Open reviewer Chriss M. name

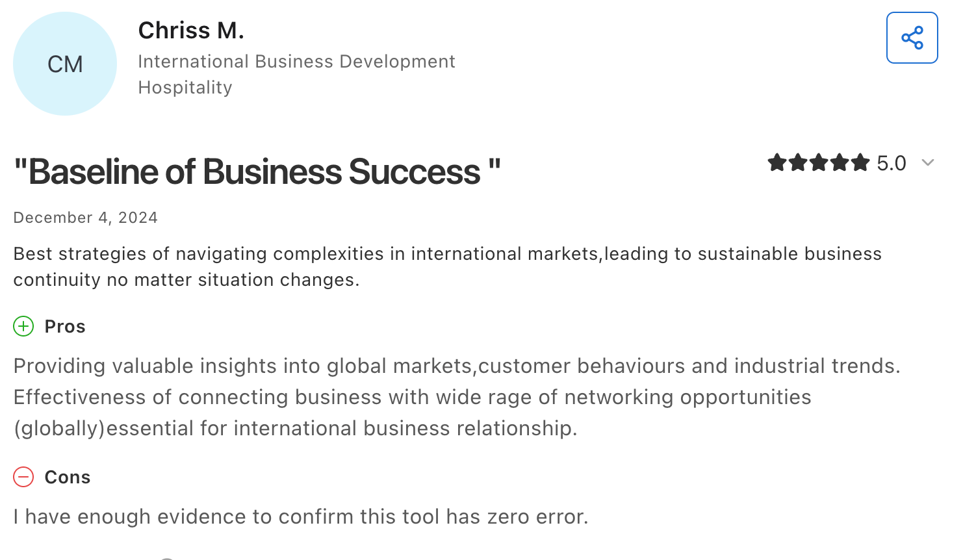[x=191, y=31]
